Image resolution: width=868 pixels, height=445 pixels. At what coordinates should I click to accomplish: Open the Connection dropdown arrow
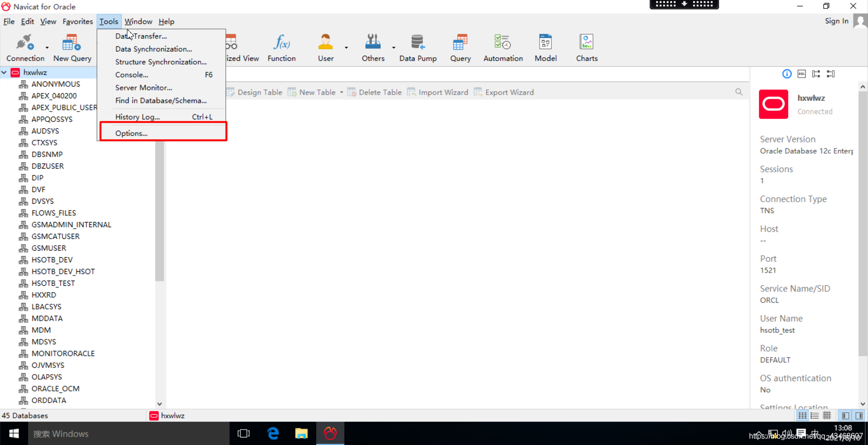47,48
